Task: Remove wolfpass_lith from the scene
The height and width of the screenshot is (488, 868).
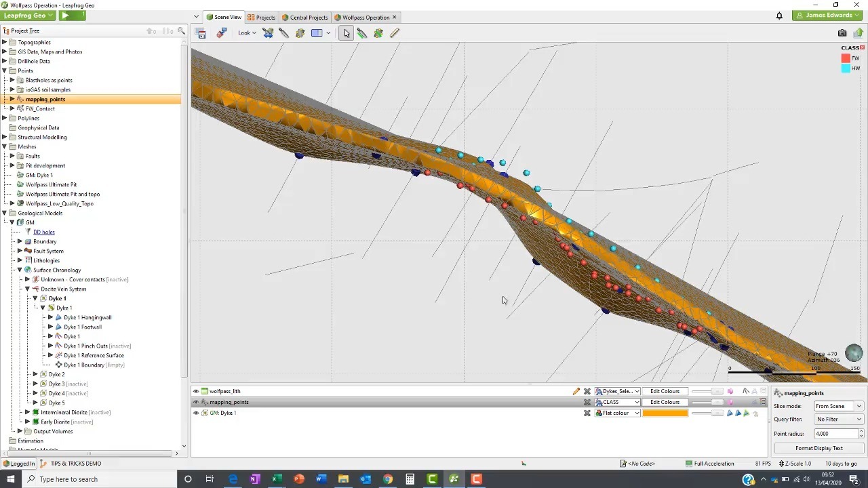Action: [x=587, y=391]
